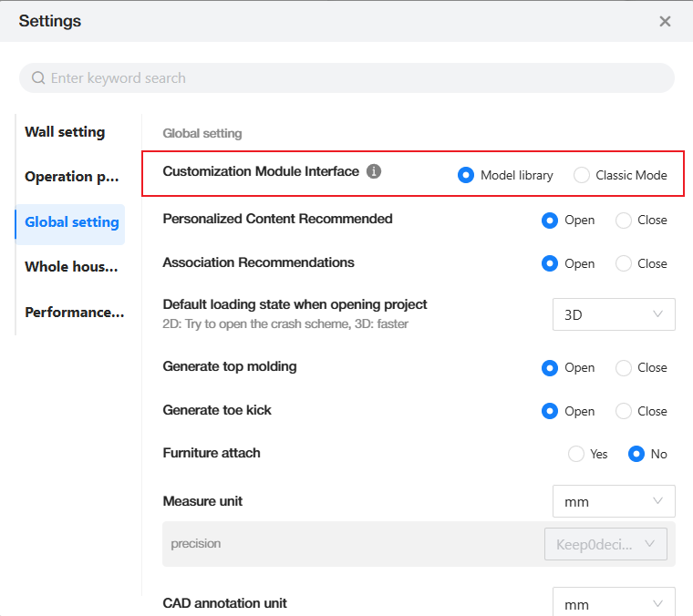The height and width of the screenshot is (616, 693).
Task: Click the Enter keyword search field
Action: 346,78
